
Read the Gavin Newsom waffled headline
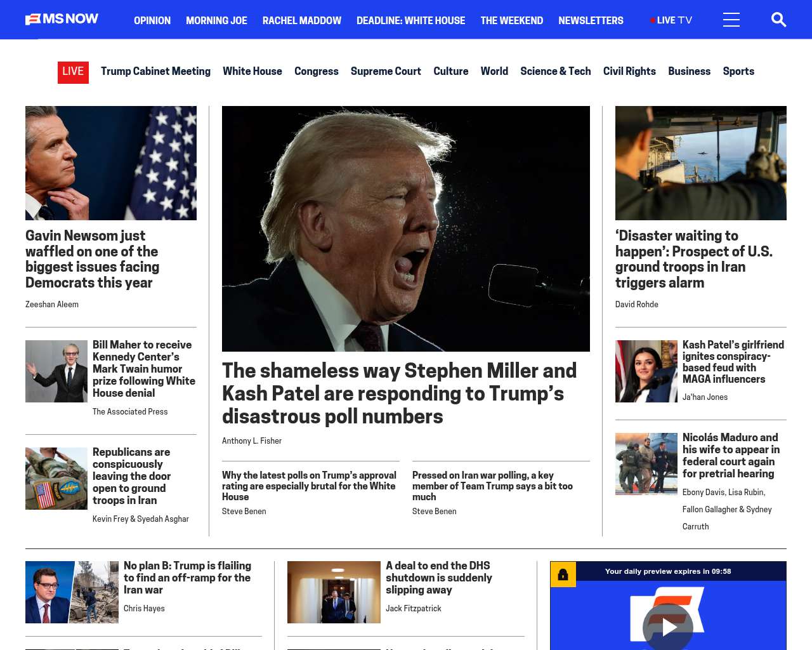click(x=93, y=259)
